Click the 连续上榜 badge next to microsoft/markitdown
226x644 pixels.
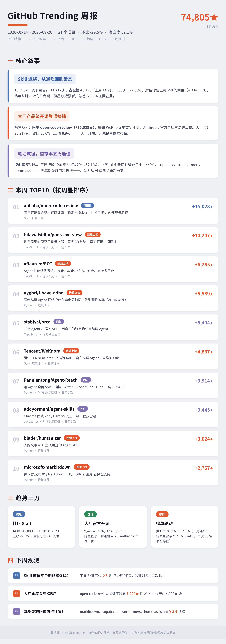click(x=82, y=467)
